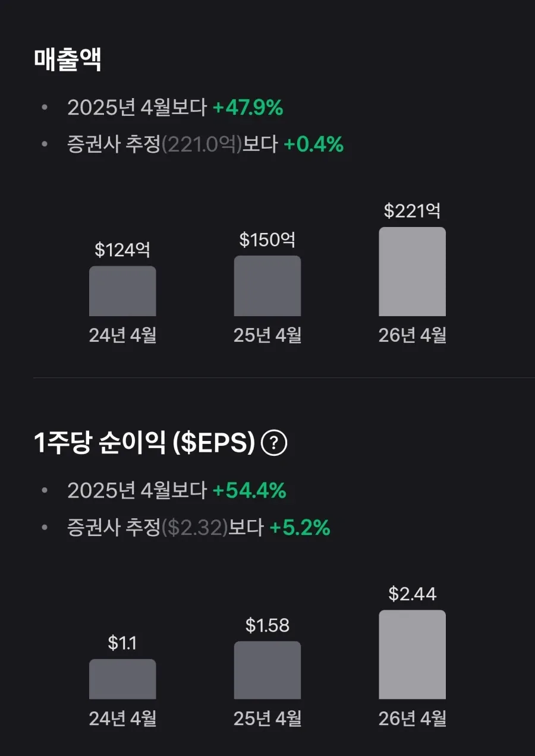Click the 26년 4월 label under revenue chart
Screen dimensions: 535x756
coord(413,335)
